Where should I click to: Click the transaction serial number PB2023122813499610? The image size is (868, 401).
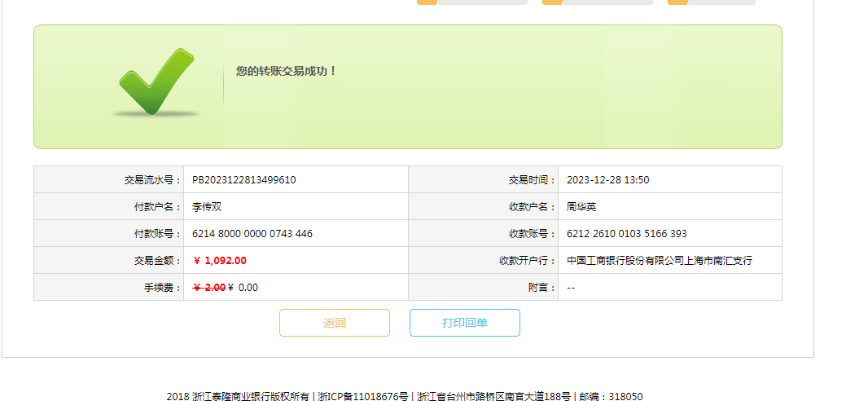pos(244,180)
